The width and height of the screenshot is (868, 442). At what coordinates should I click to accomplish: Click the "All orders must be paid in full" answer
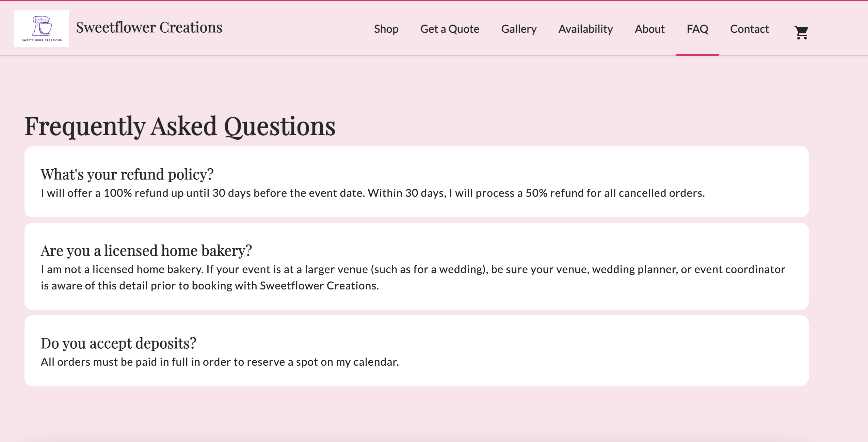click(x=220, y=362)
